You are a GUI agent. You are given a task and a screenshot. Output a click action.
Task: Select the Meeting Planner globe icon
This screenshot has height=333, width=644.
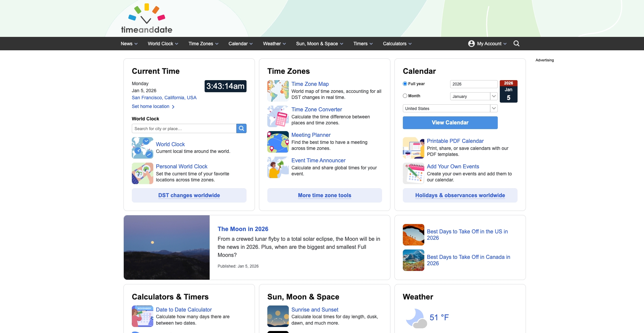(278, 142)
